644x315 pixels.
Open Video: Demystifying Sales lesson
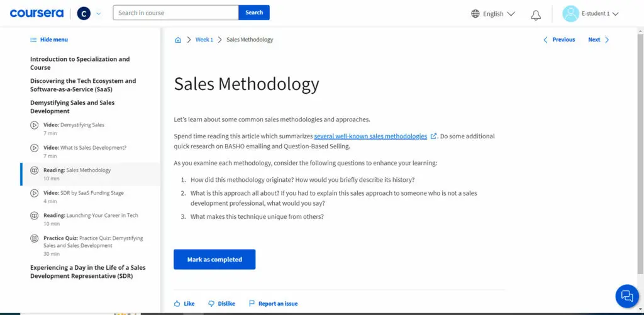(x=74, y=125)
